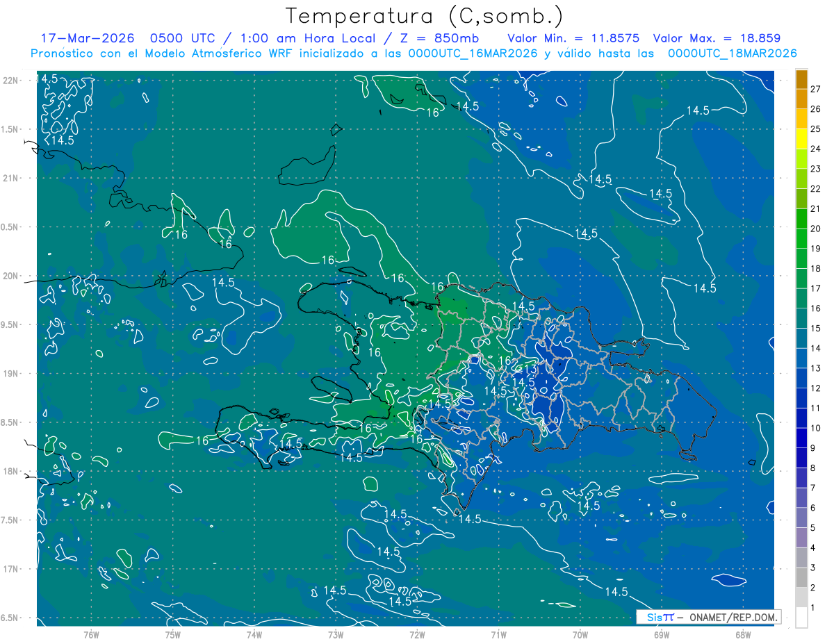Click the color scale label '23'
The width and height of the screenshot is (834, 644).
(x=816, y=169)
